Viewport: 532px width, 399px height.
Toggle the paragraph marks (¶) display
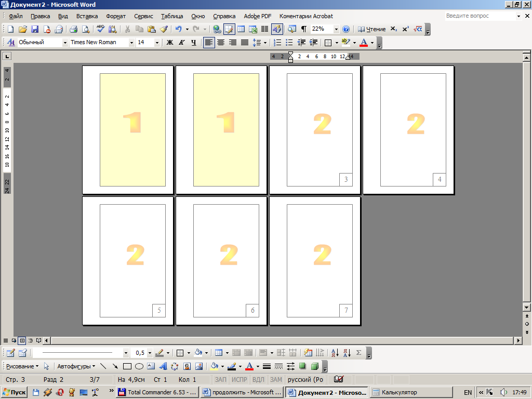point(304,29)
